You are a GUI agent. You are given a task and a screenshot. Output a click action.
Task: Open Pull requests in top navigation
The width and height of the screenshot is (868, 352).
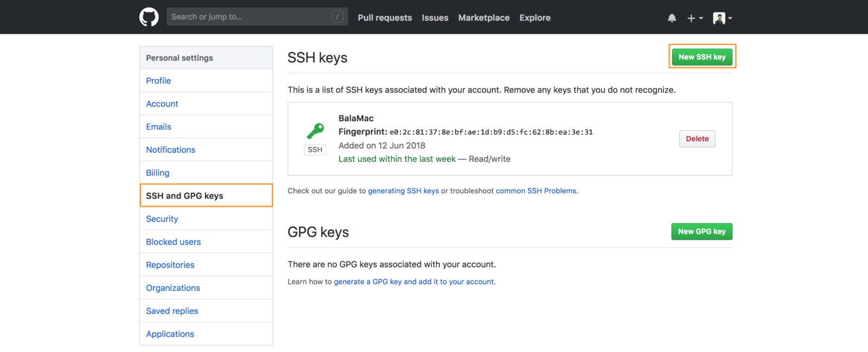(x=385, y=18)
